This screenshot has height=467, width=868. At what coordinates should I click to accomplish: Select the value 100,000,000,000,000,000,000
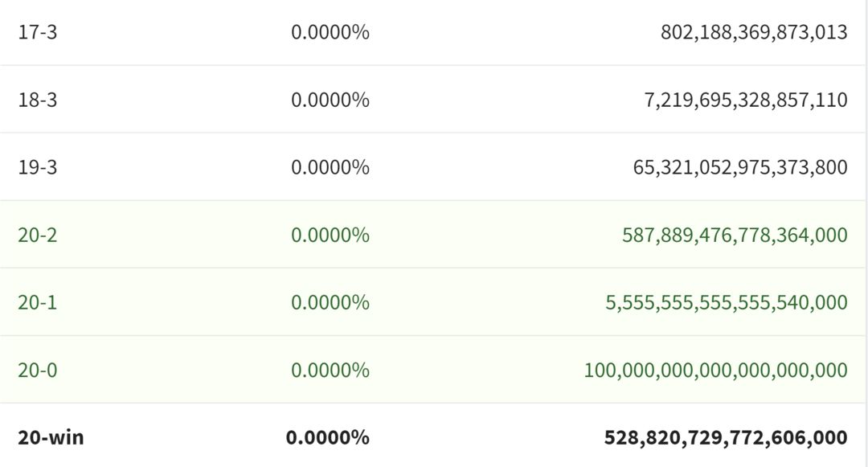tap(716, 370)
